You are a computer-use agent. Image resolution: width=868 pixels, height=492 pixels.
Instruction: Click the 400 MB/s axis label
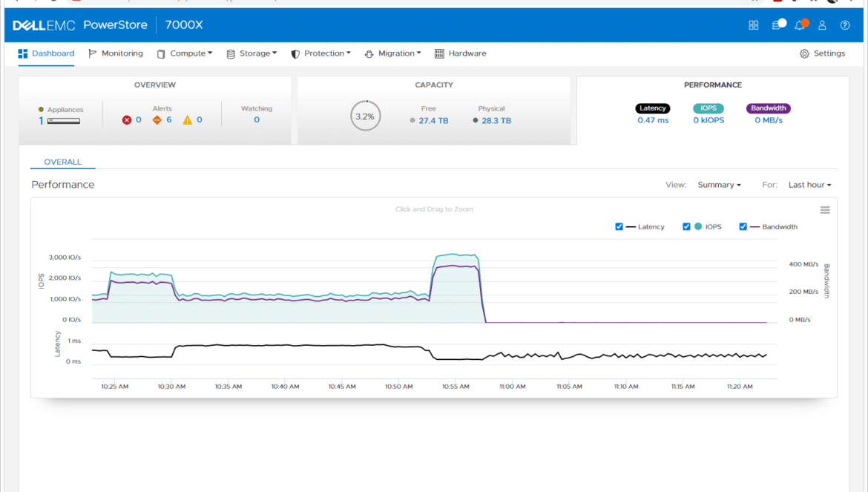pos(803,264)
